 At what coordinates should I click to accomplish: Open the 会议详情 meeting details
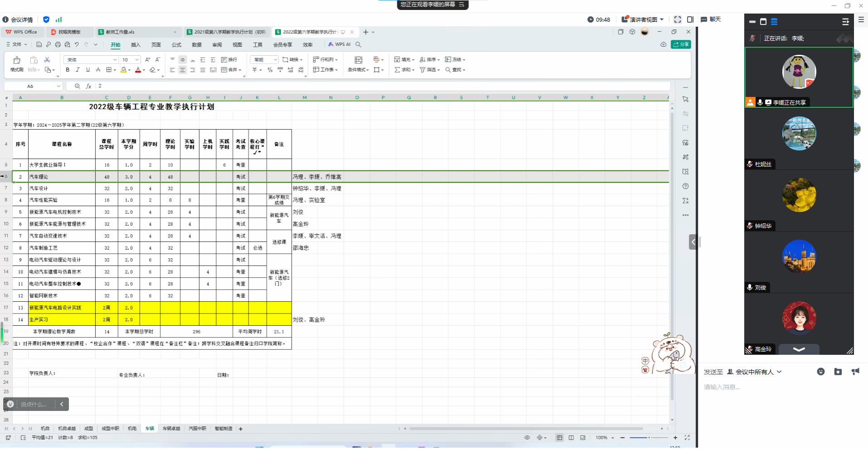[x=18, y=19]
